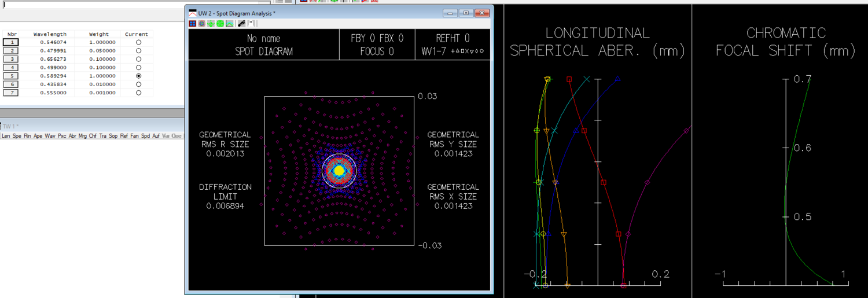
Task: Open the Ape item in TW 1 toolbar
Action: point(38,136)
